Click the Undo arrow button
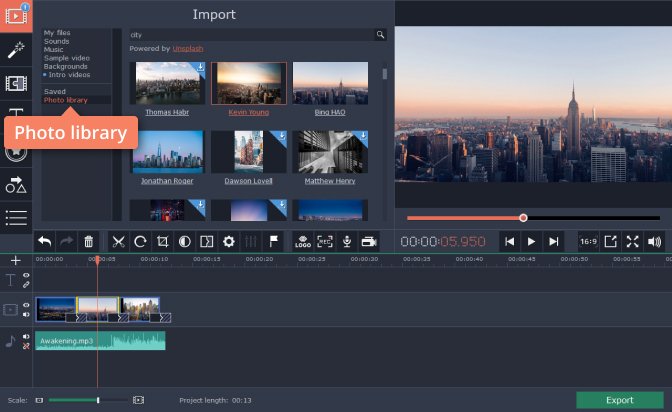The height and width of the screenshot is (412, 672). [45, 242]
